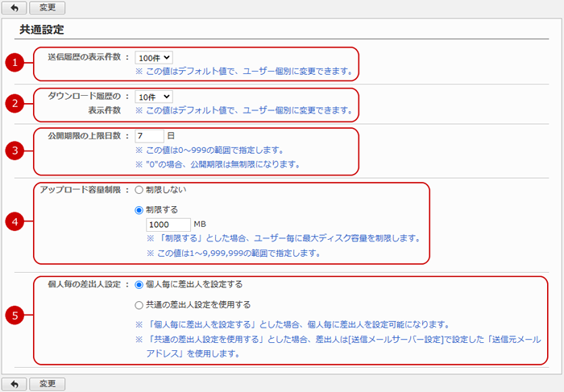Click note "0"の場合、公開期限は無制限になります
564x392 pixels.
coord(218,164)
